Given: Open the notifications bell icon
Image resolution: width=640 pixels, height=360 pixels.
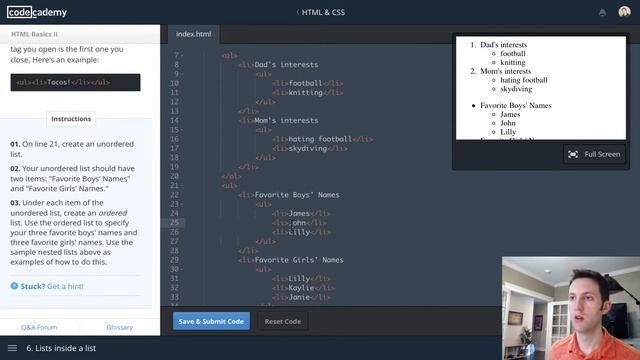Looking at the screenshot, I should 602,12.
